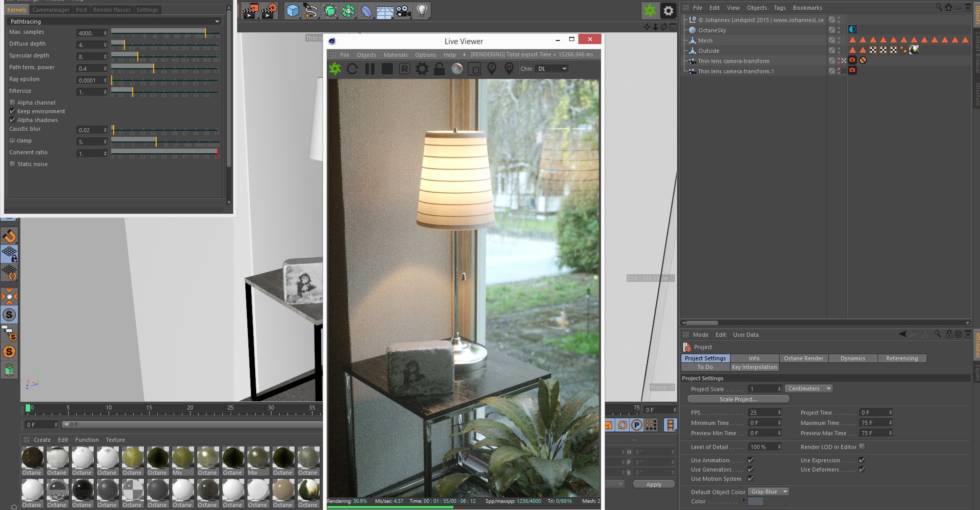
Task: Click the Cube primitive icon in top toolbar
Action: (x=293, y=11)
